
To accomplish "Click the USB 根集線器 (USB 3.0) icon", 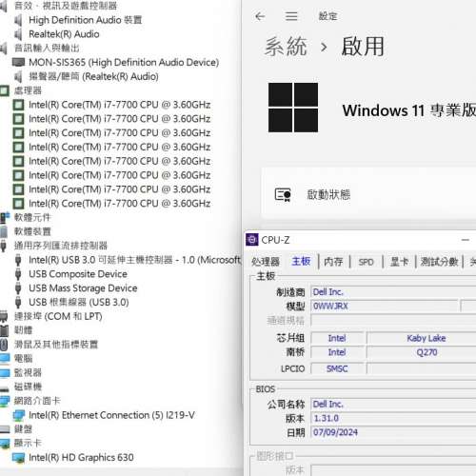I will click(x=18, y=302).
